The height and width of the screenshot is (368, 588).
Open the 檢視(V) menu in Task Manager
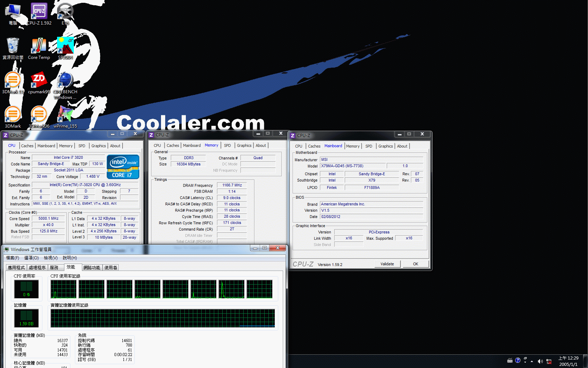51,258
